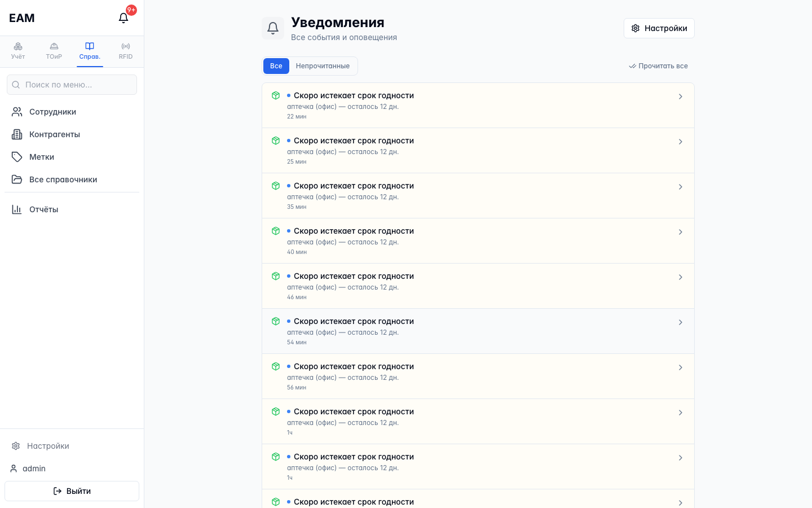Click the double-check icon near Прочитать все

point(632,66)
